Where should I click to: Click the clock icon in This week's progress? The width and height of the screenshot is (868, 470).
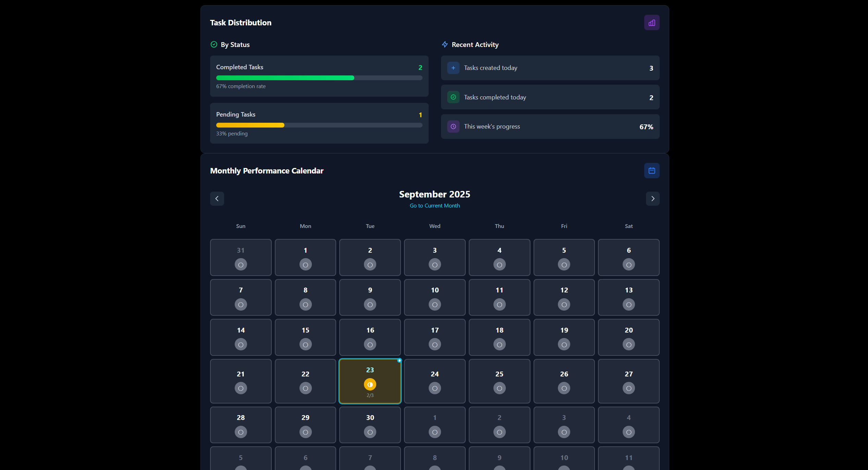pos(453,126)
